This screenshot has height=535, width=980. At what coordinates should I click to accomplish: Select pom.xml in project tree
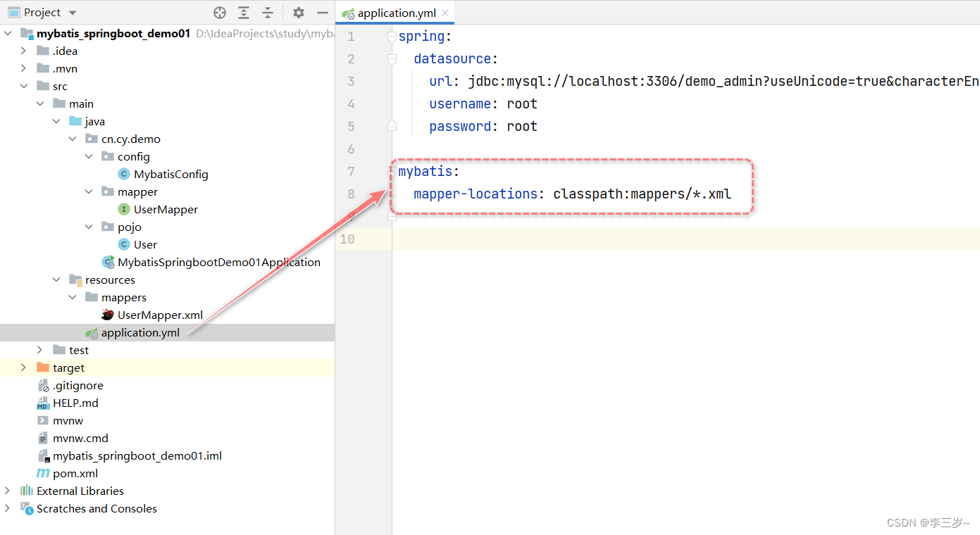point(75,473)
